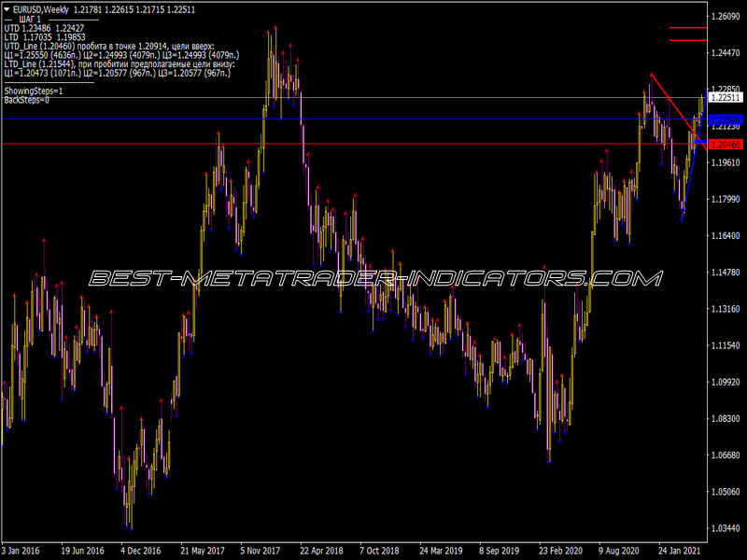
Task: Click the current price tag 1.22511
Action: point(726,98)
